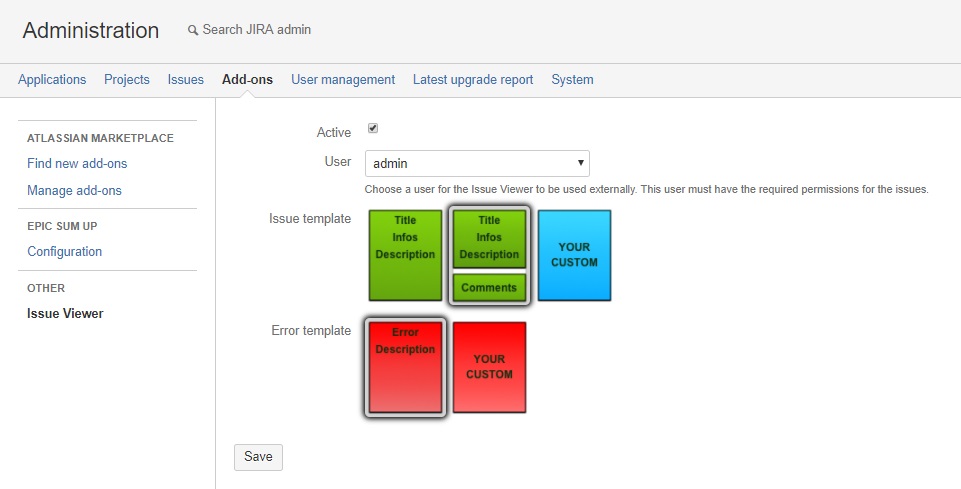Select the red Error Description template

405,367
